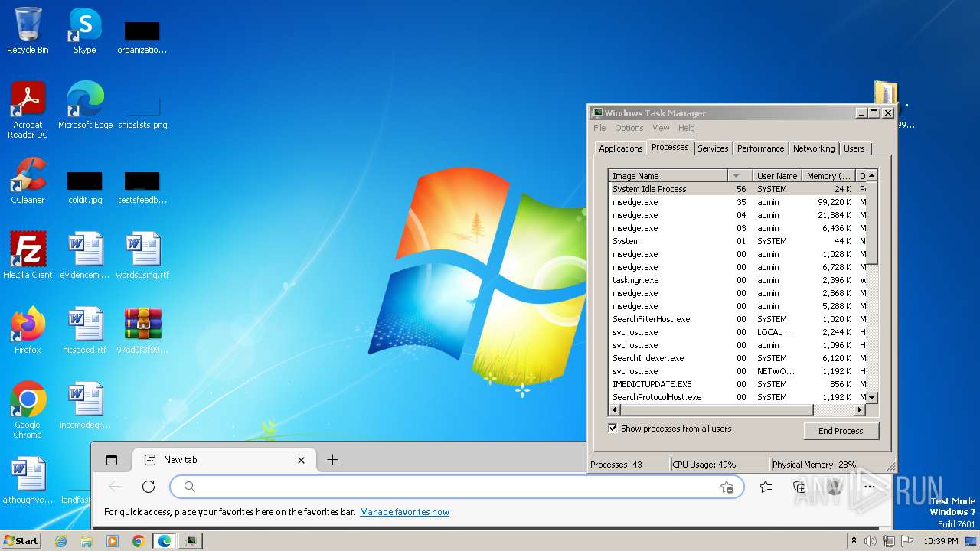The image size is (980, 551).
Task: Sort by Memory column header
Action: tap(828, 176)
